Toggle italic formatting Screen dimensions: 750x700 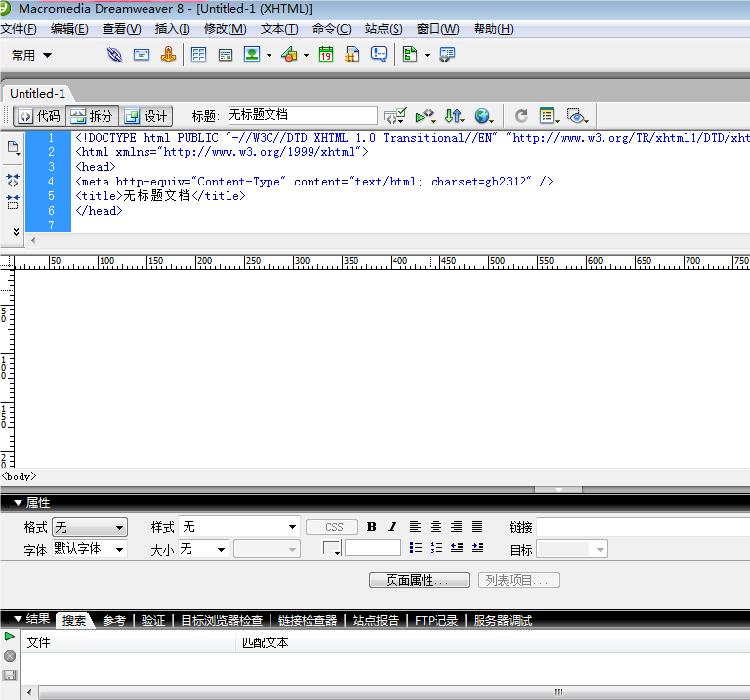393,527
